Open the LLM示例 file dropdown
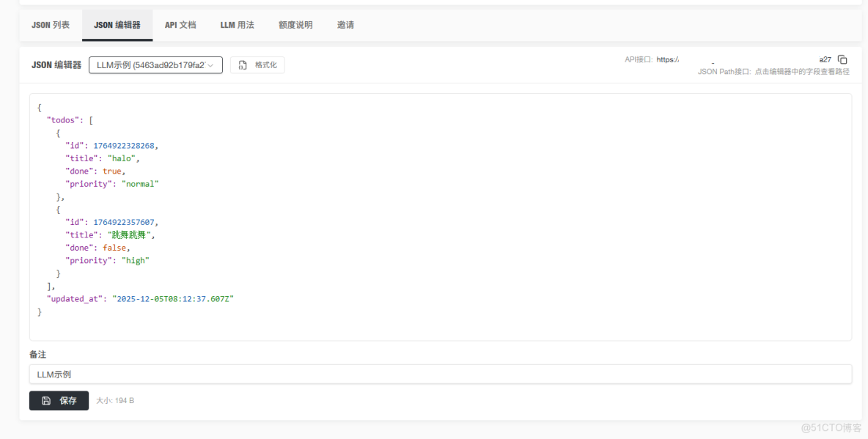The width and height of the screenshot is (868, 439). [155, 64]
